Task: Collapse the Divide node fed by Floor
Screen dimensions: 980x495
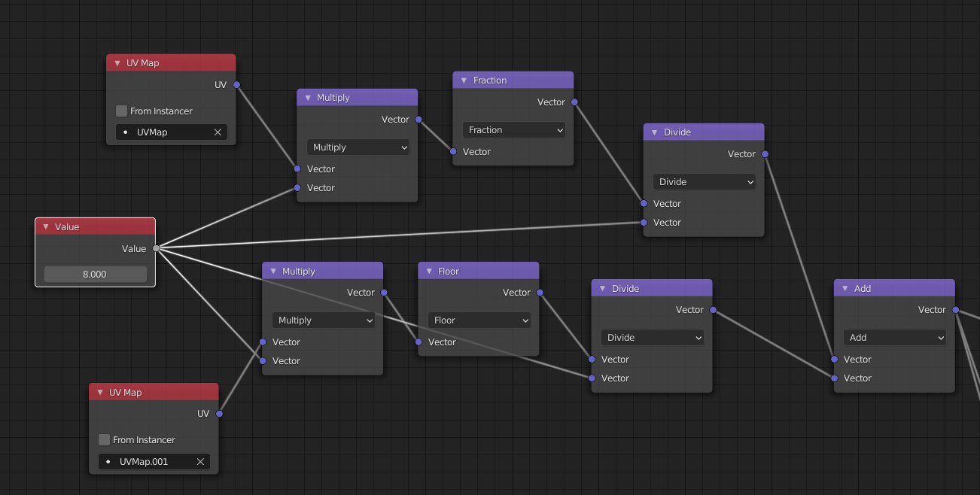Action: [x=602, y=288]
